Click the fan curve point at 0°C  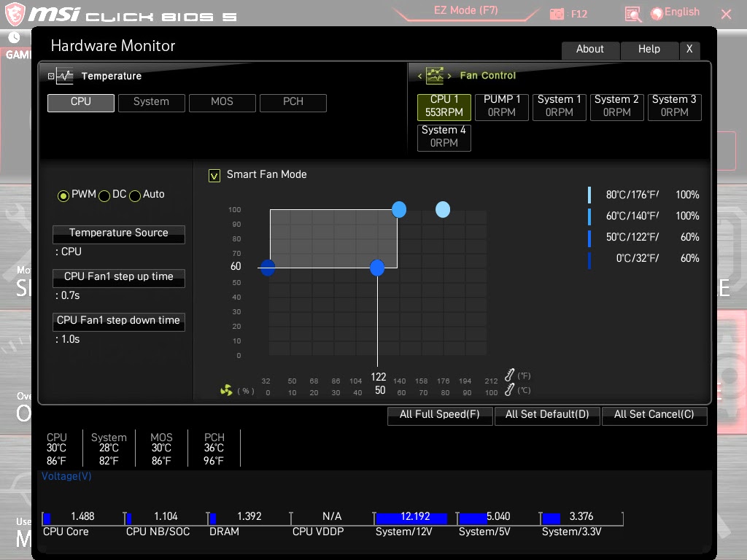pyautogui.click(x=268, y=268)
